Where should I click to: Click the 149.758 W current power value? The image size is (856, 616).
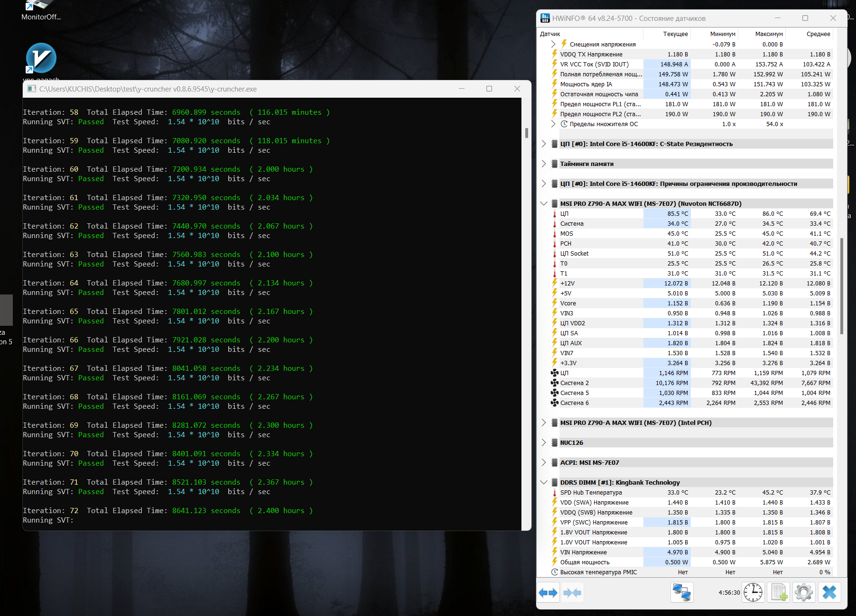coord(673,74)
